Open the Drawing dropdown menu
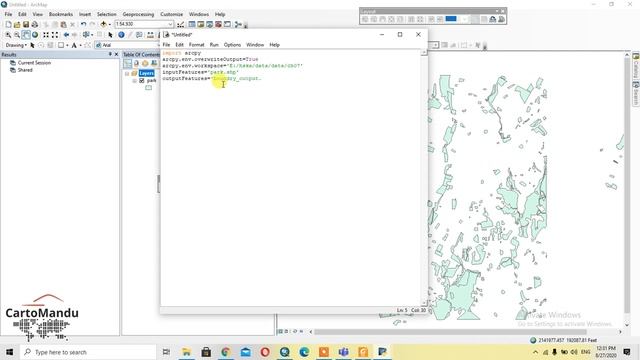640x360 pixels. (16, 45)
